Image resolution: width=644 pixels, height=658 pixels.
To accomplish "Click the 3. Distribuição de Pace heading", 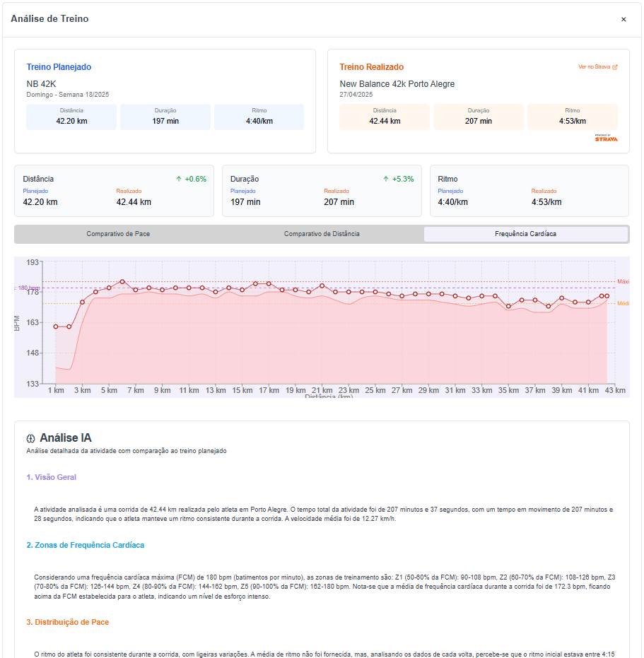I will click(68, 622).
